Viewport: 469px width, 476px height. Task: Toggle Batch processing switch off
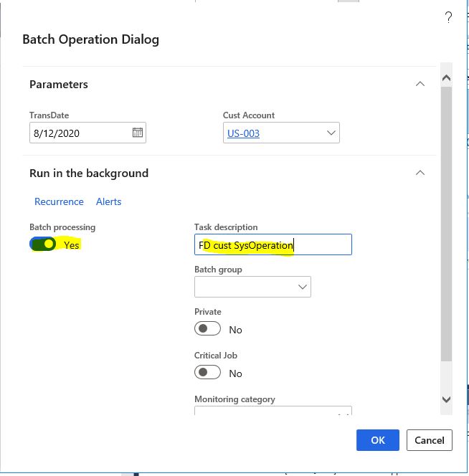[x=43, y=244]
